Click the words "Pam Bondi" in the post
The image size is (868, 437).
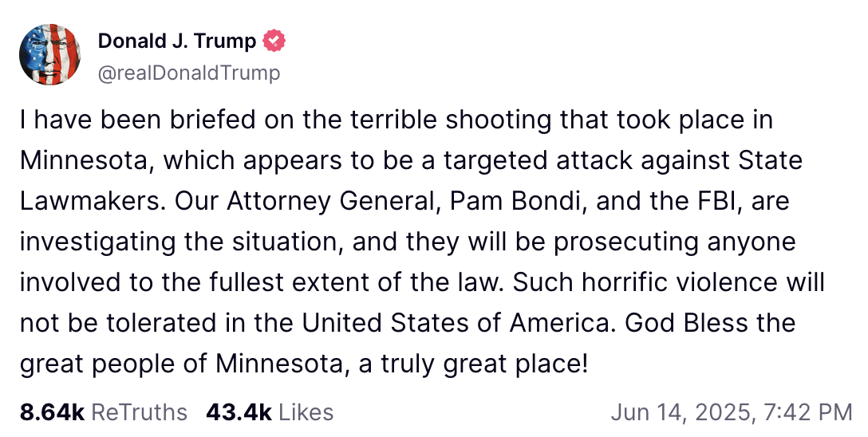[519, 201]
